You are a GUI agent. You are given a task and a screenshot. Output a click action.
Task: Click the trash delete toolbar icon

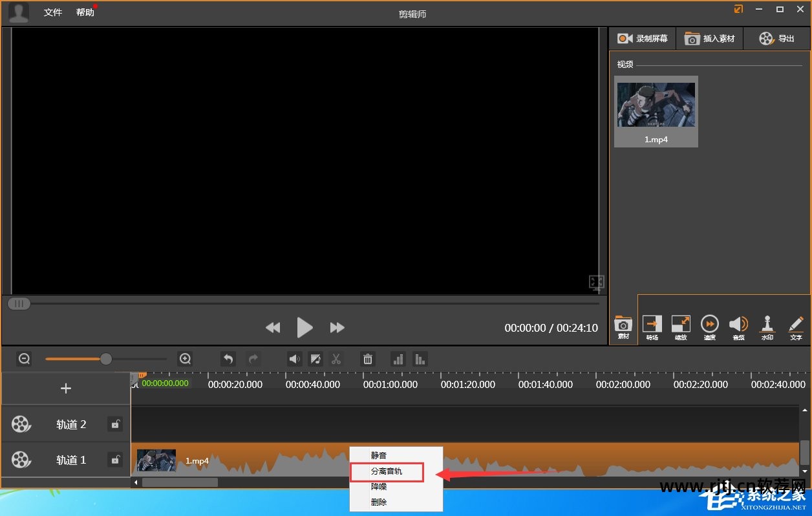[x=368, y=359]
